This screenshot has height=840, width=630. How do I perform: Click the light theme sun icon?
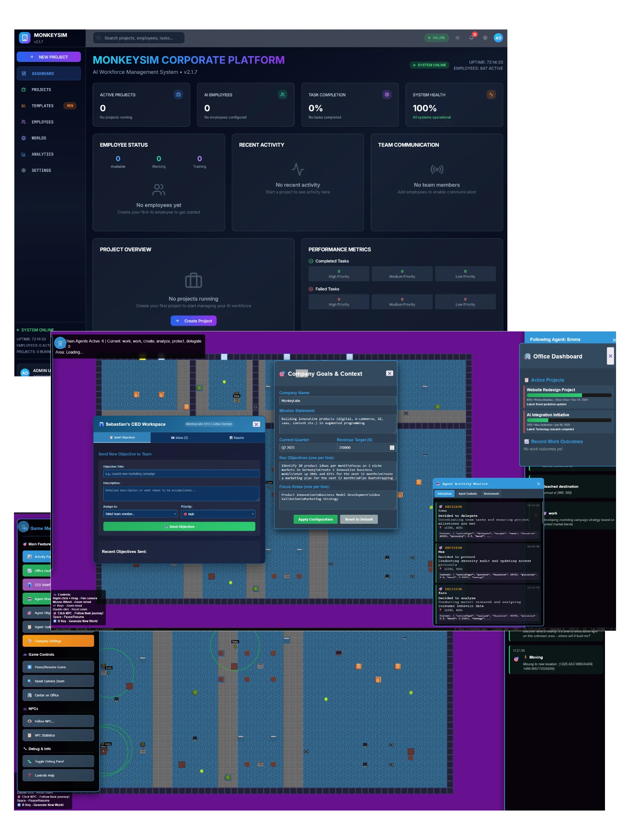pyautogui.click(x=457, y=38)
